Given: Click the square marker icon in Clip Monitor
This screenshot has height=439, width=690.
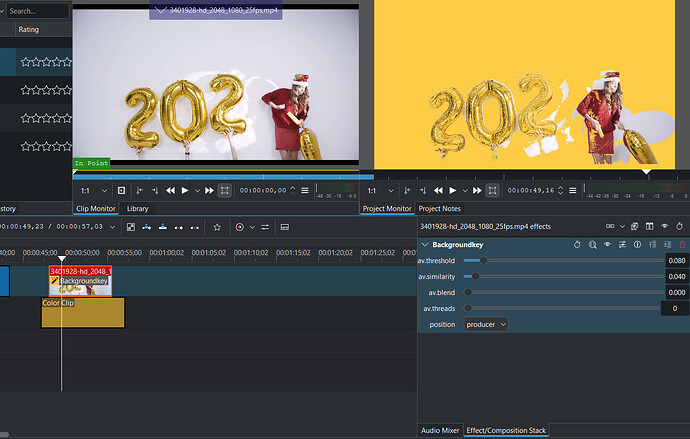Looking at the screenshot, I should point(121,190).
